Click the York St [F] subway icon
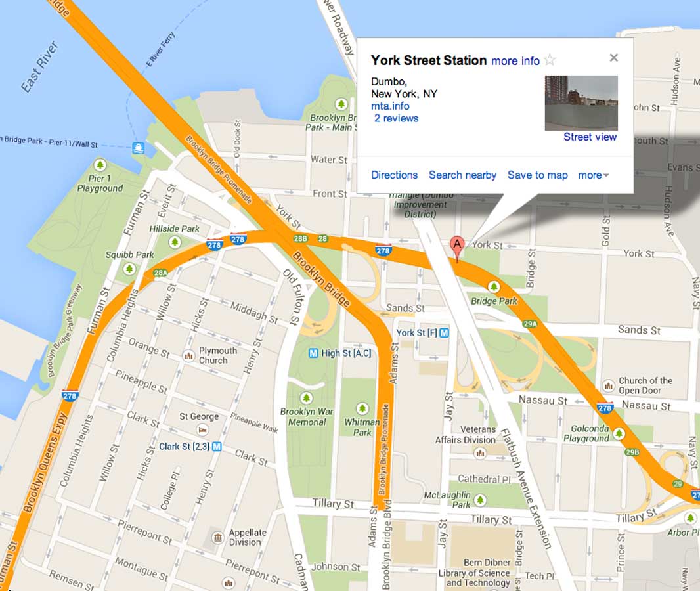 (444, 332)
